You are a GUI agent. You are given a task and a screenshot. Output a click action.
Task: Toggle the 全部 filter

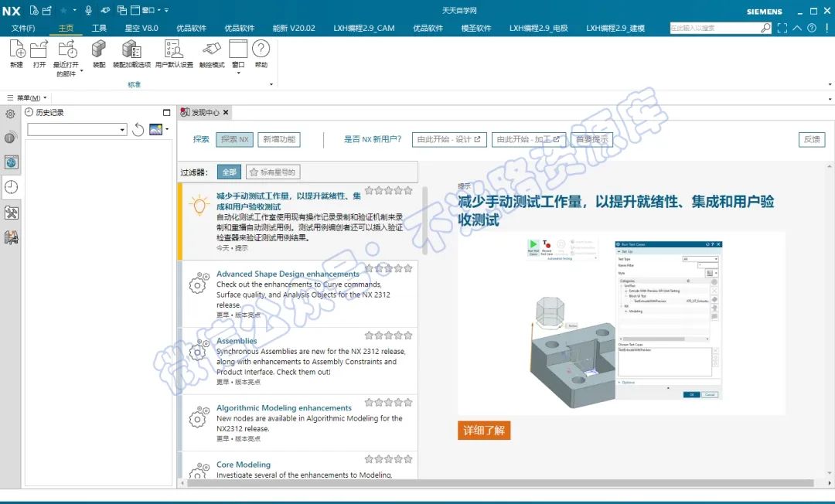point(229,172)
